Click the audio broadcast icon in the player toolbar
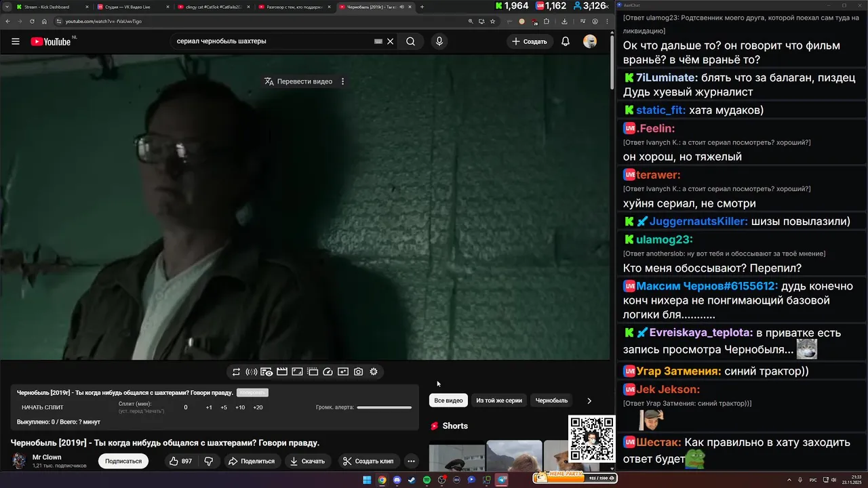 pyautogui.click(x=251, y=371)
